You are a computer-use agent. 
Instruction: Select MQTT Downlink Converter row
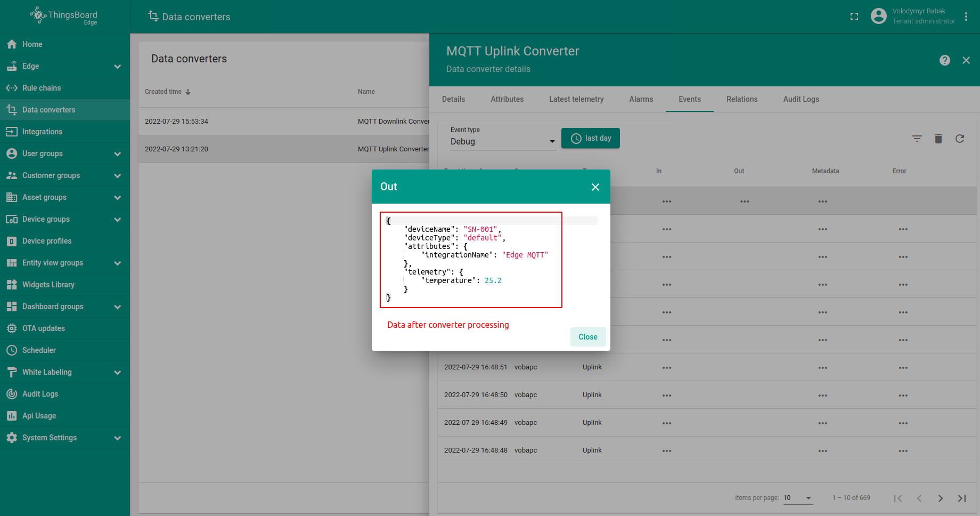(284, 122)
